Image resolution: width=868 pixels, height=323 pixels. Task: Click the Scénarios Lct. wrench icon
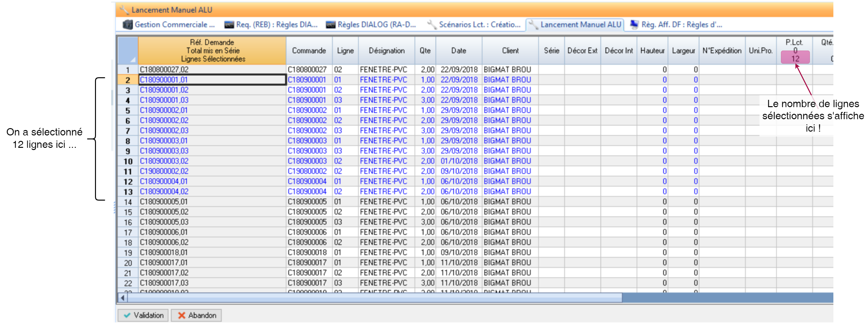coord(432,24)
